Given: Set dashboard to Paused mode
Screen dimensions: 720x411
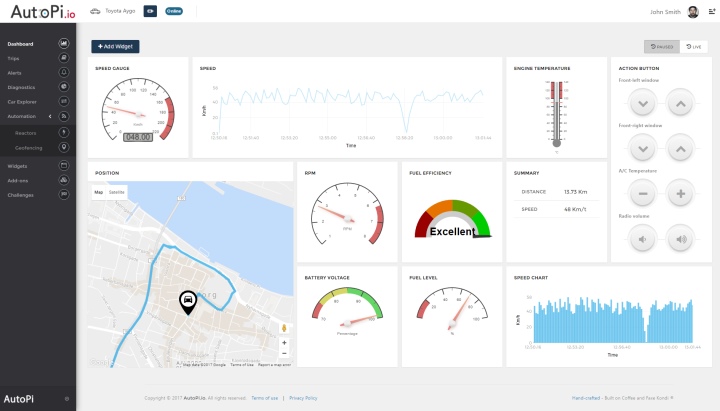Looking at the screenshot, I should 662,46.
